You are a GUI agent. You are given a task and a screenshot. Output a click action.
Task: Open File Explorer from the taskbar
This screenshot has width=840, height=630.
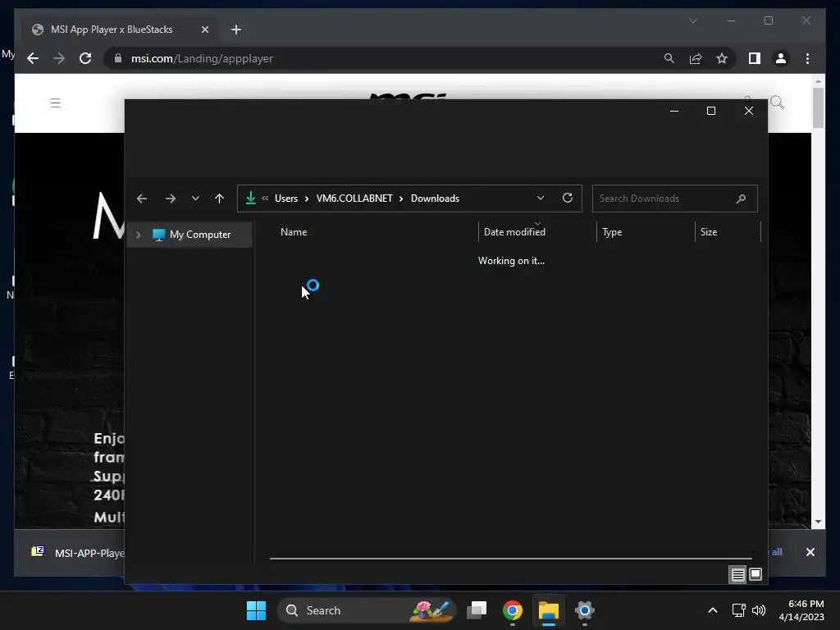[x=549, y=610]
